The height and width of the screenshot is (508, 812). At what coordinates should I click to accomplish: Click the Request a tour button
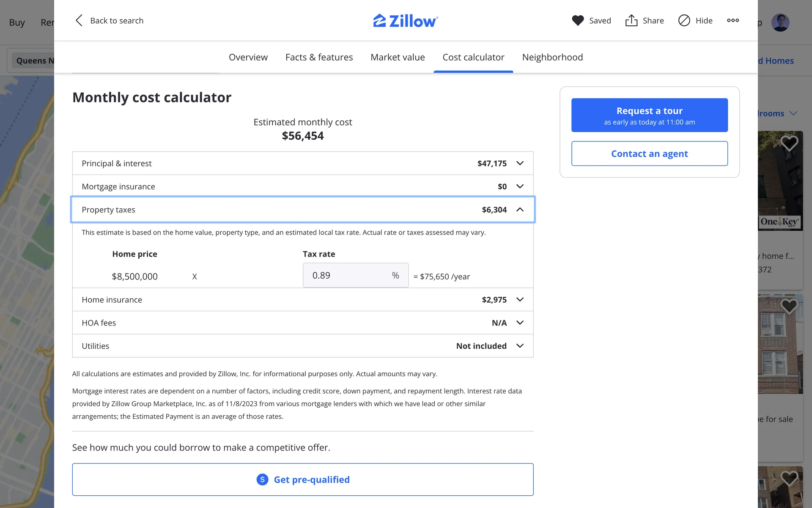[649, 115]
